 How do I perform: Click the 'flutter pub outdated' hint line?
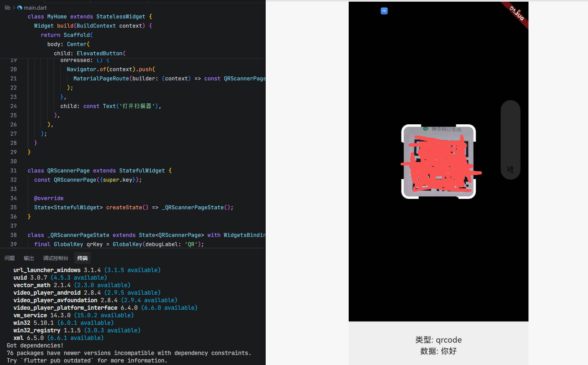point(87,361)
